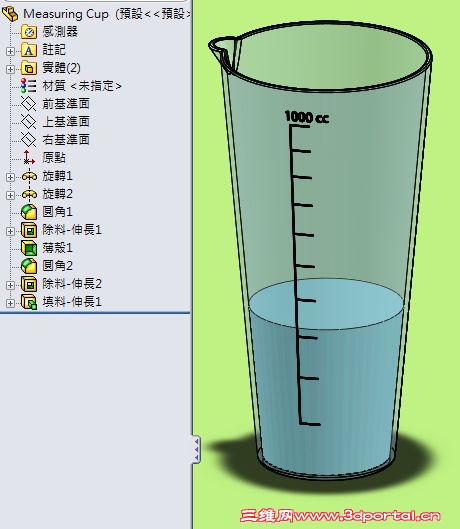Select the 右基準面 label
This screenshot has height=529, width=460.
click(x=66, y=139)
